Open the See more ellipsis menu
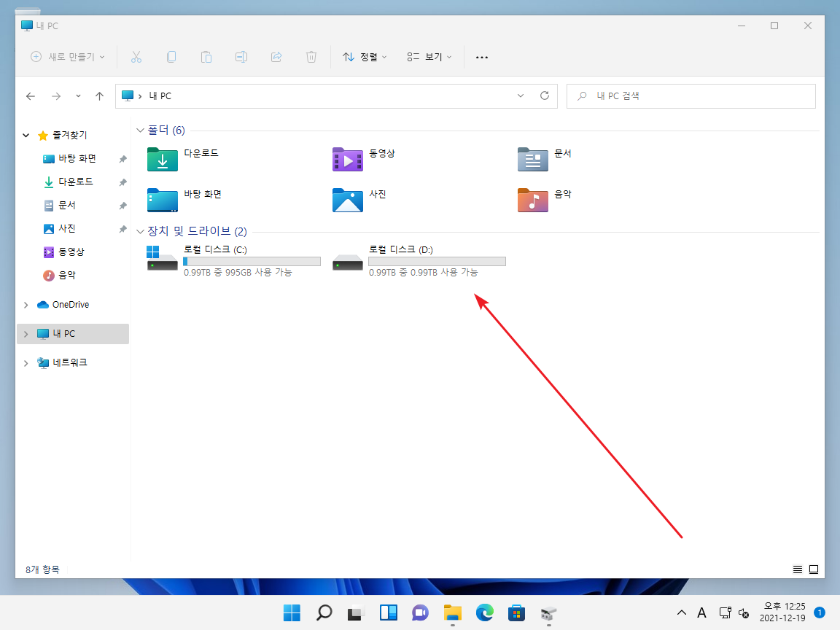This screenshot has height=630, width=840. (481, 58)
